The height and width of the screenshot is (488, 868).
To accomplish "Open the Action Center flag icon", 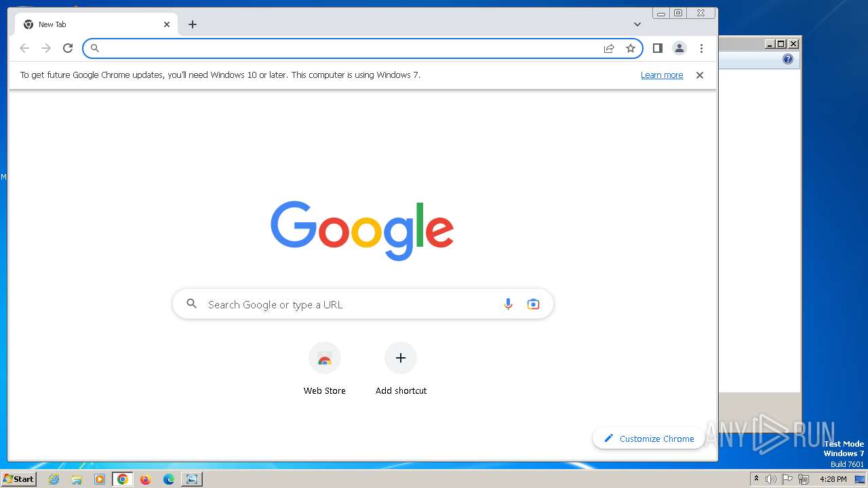I will [787, 479].
